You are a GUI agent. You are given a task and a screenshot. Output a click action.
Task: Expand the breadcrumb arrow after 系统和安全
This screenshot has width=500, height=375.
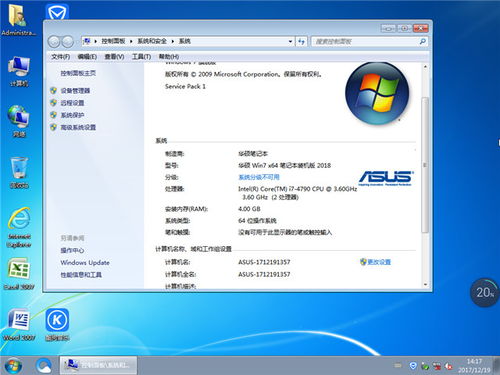tap(173, 41)
